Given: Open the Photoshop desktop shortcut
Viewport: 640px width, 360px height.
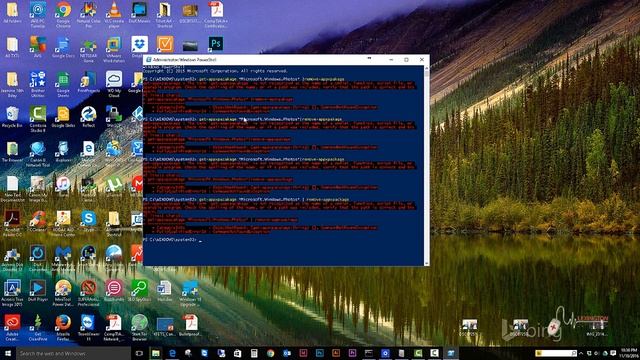Looking at the screenshot, I should tap(216, 44).
